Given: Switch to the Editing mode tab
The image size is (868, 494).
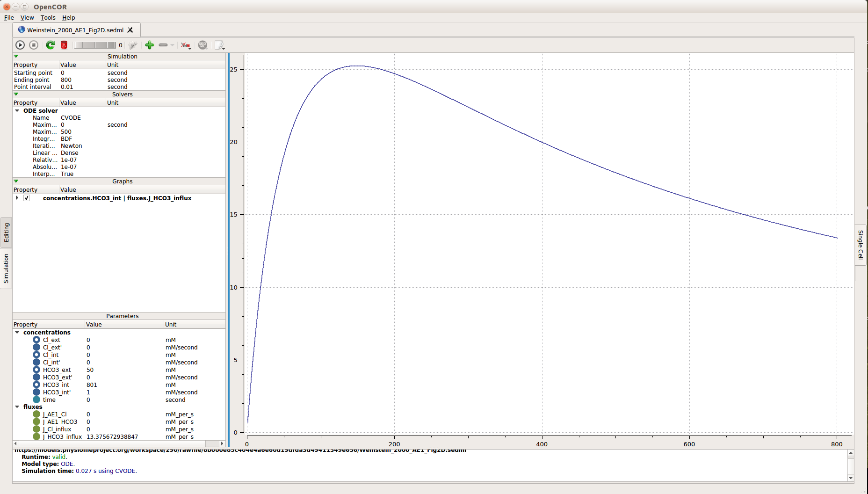Looking at the screenshot, I should 6,232.
